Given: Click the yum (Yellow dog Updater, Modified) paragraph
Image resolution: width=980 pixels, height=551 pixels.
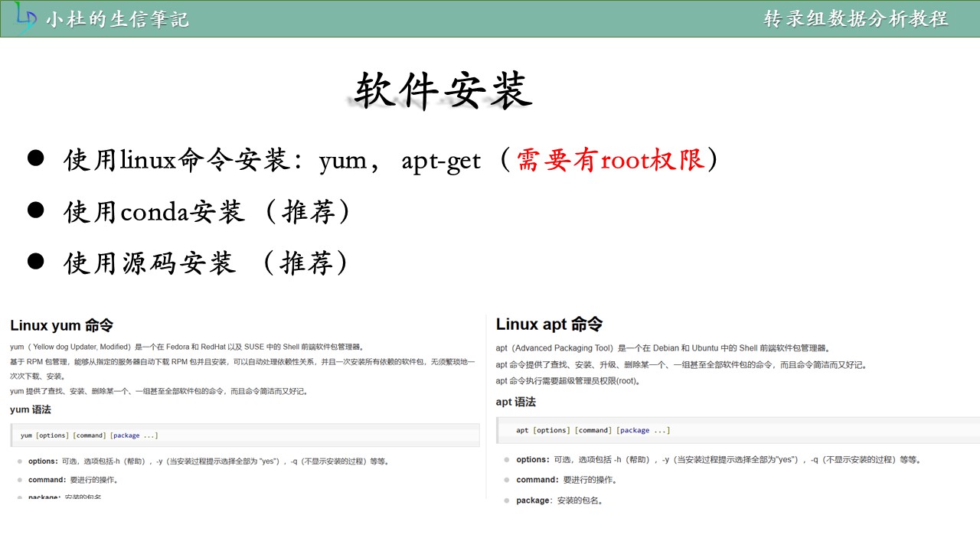Looking at the screenshot, I should tap(187, 347).
